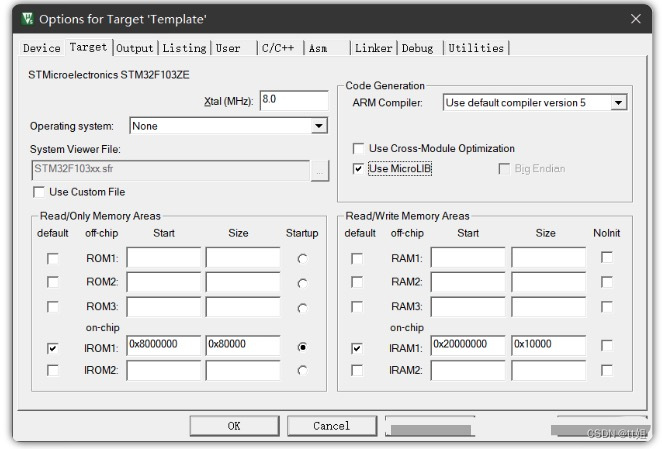Select the IROM2 Startup radio button
The width and height of the screenshot is (662, 449).
(302, 370)
